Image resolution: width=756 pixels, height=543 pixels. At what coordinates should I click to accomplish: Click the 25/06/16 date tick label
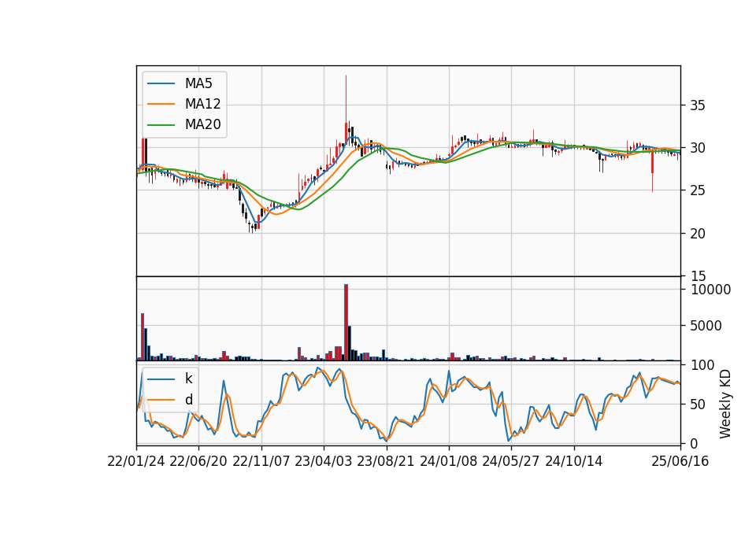tap(680, 461)
